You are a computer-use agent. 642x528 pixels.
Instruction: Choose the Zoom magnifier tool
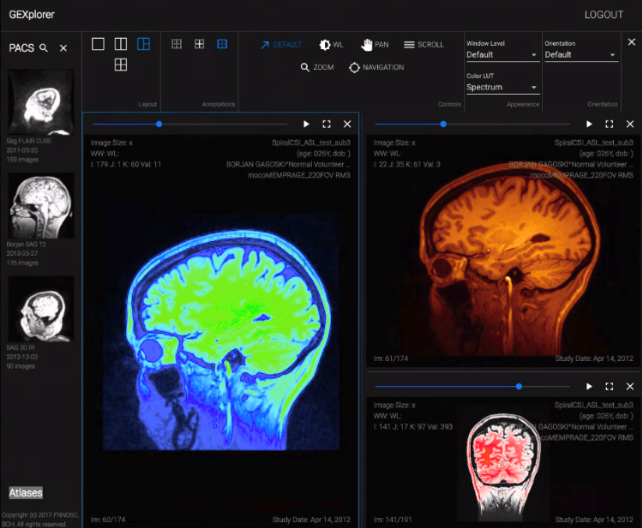[317, 67]
